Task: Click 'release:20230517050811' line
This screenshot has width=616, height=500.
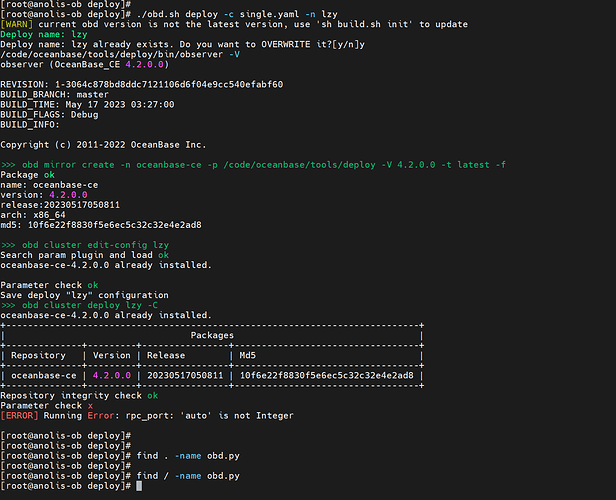Action: [x=60, y=205]
